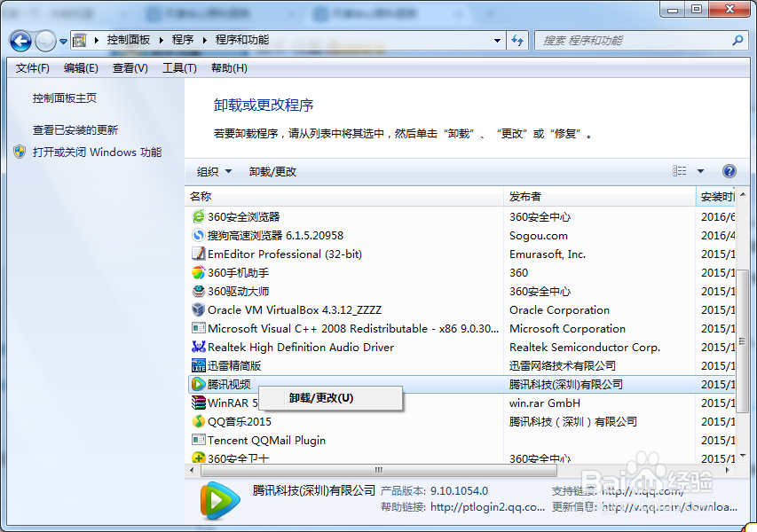Open the view options dropdown arrow
This screenshot has height=532, width=757.
click(700, 171)
